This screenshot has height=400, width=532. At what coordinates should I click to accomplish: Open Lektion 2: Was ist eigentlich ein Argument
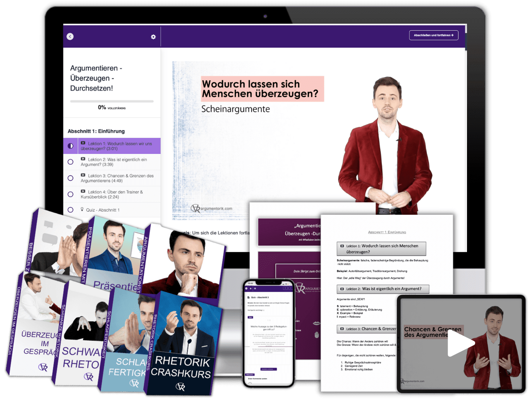click(x=117, y=162)
